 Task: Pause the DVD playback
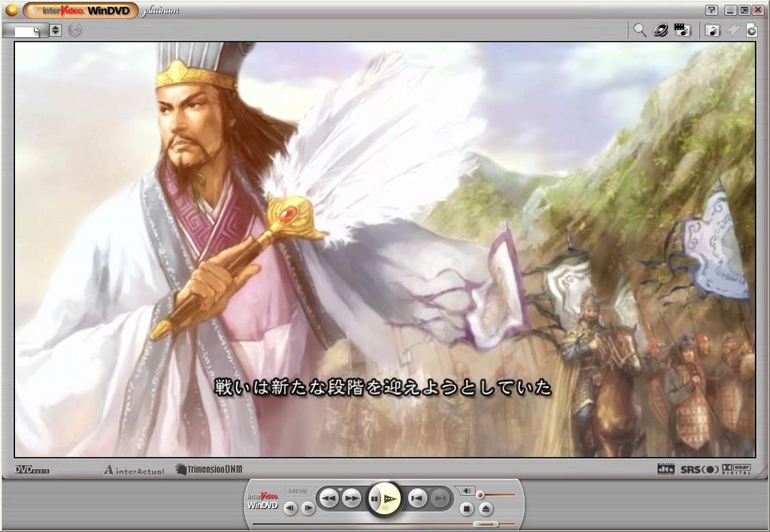374,499
